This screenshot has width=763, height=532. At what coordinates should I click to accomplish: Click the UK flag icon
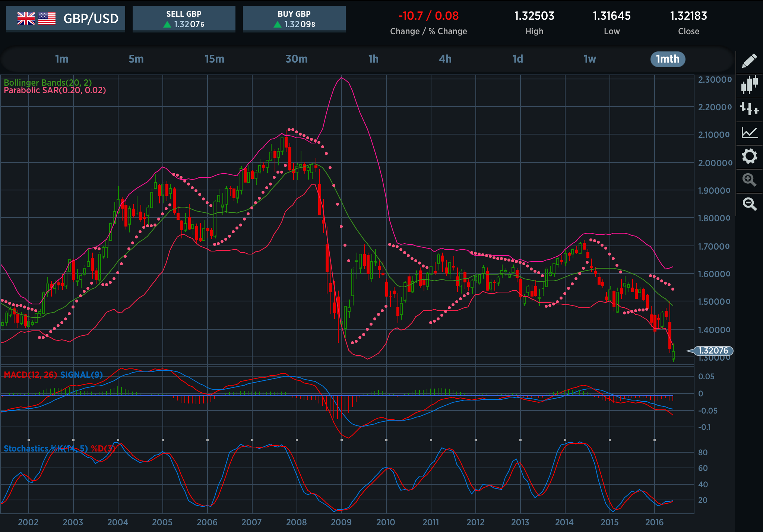tap(26, 18)
